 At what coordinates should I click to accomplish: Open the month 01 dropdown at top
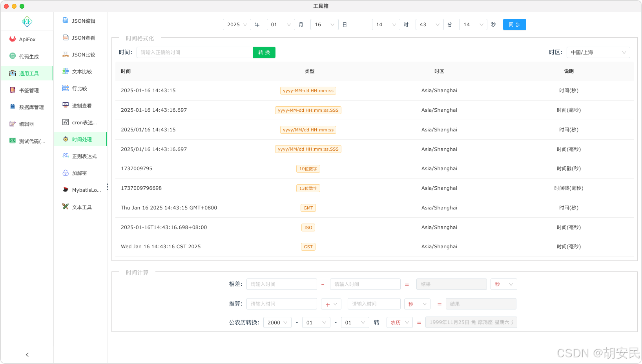coord(281,24)
